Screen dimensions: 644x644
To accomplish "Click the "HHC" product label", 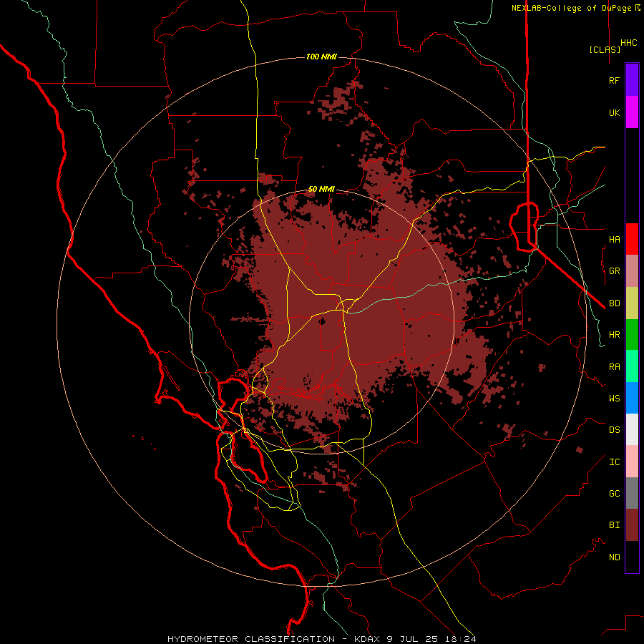I will pyautogui.click(x=628, y=43).
